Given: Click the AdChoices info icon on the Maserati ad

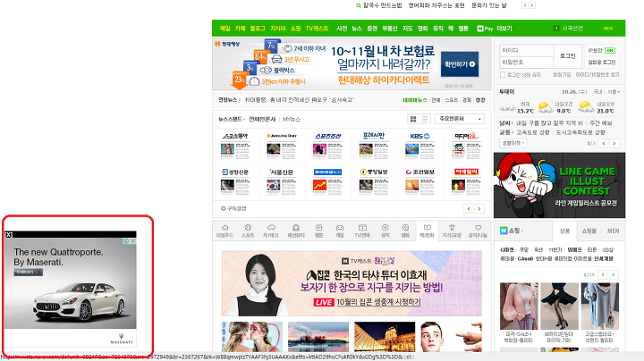Looking at the screenshot, I should pos(126,241).
